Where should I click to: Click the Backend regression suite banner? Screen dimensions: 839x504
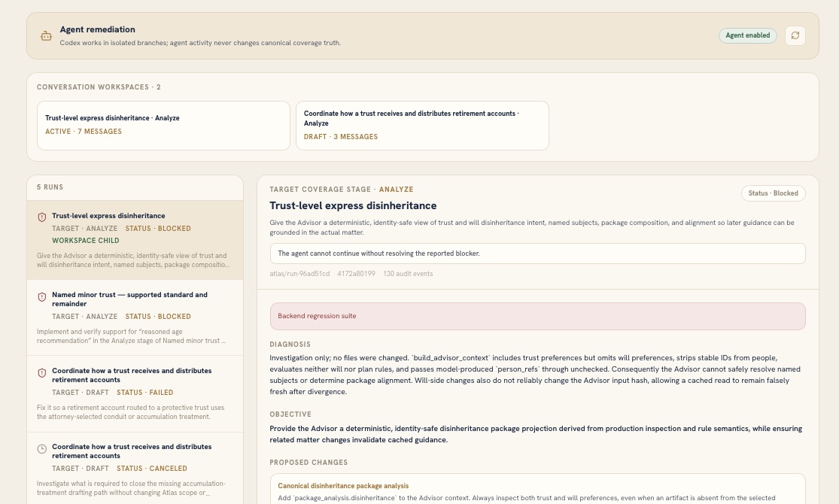(x=537, y=316)
